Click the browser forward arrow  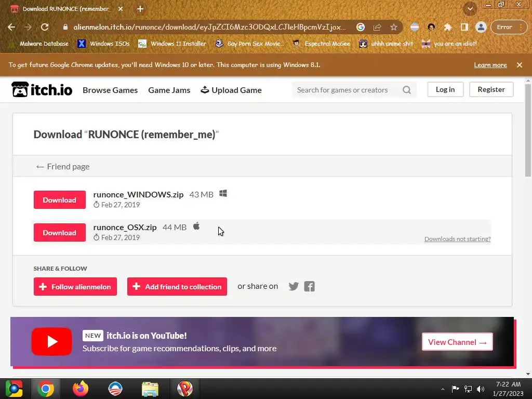[28, 27]
